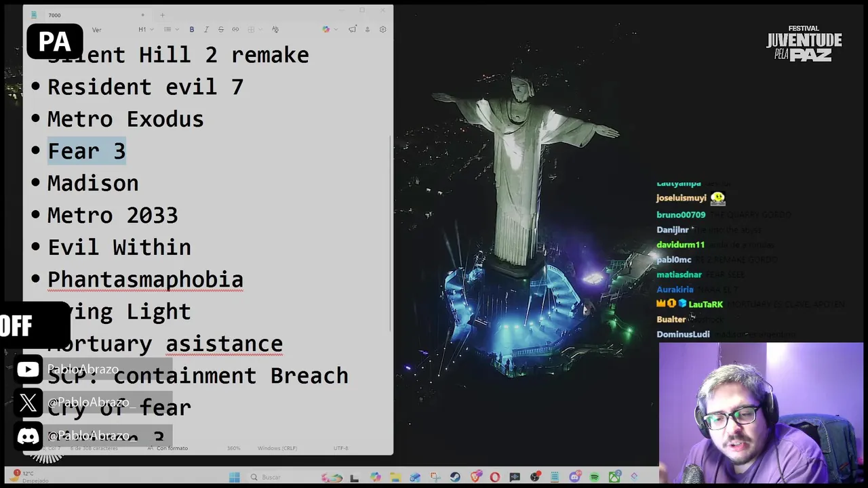Click the Madison list line
Screen dimensions: 868x488
pos(93,183)
